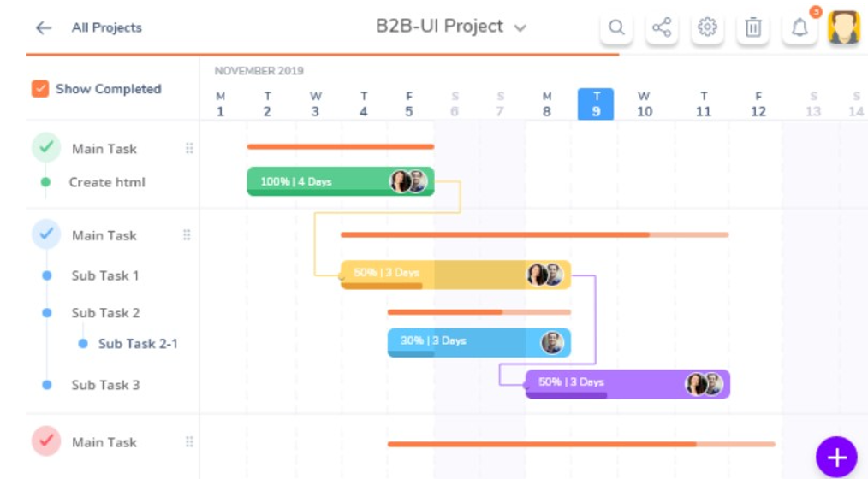Screen dimensions: 868x479
Task: Select Sub Task 2-1 tree item
Action: (138, 344)
